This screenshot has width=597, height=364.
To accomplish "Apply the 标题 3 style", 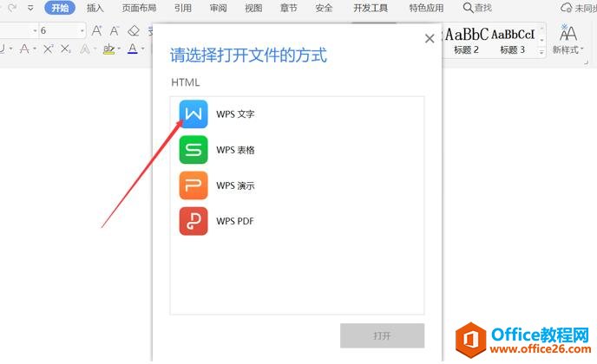I will point(513,40).
